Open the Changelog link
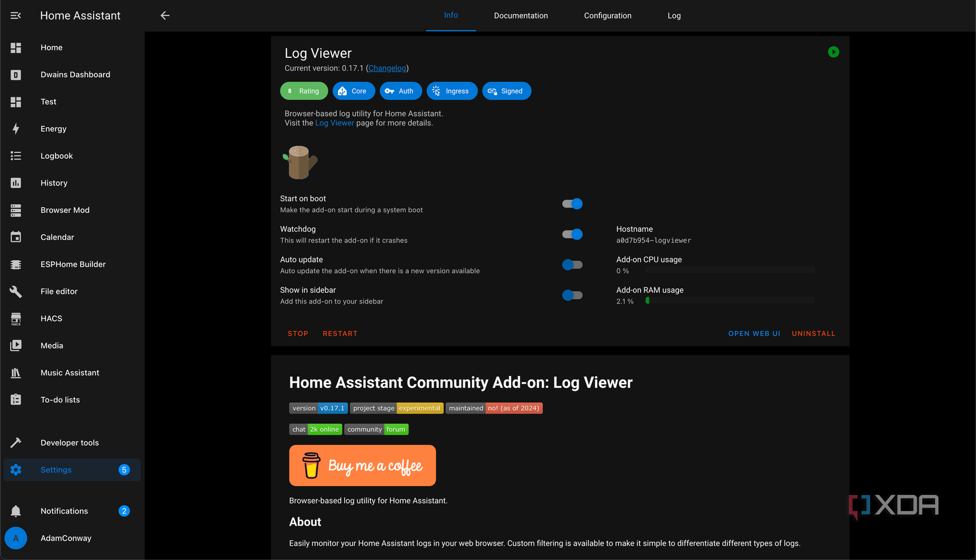The image size is (976, 560). (x=387, y=68)
